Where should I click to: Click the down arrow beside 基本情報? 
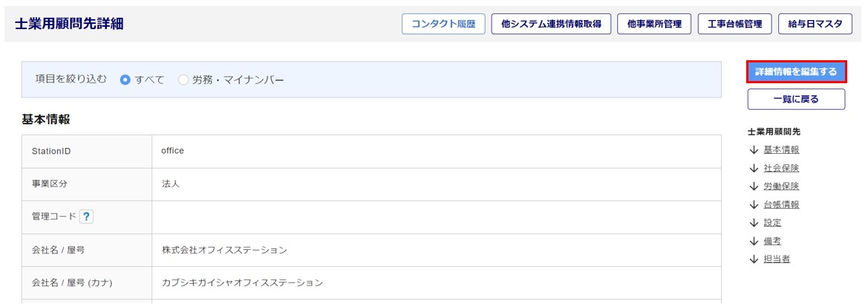[754, 149]
